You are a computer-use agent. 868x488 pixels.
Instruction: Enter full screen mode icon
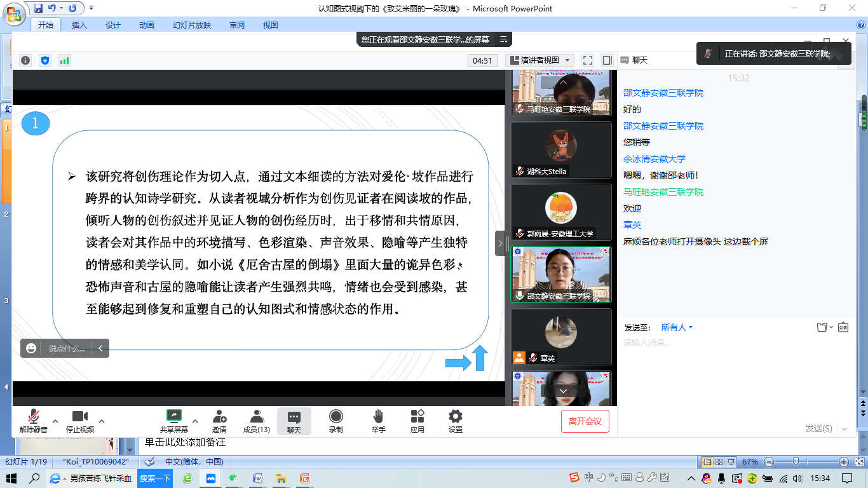[588, 60]
